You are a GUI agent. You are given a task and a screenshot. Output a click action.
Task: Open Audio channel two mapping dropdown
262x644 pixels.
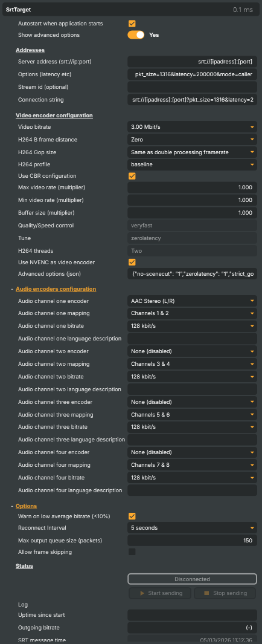(x=193, y=364)
